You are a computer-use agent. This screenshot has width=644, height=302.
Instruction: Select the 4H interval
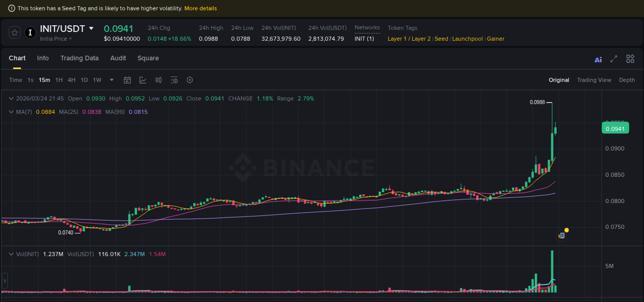[72, 80]
